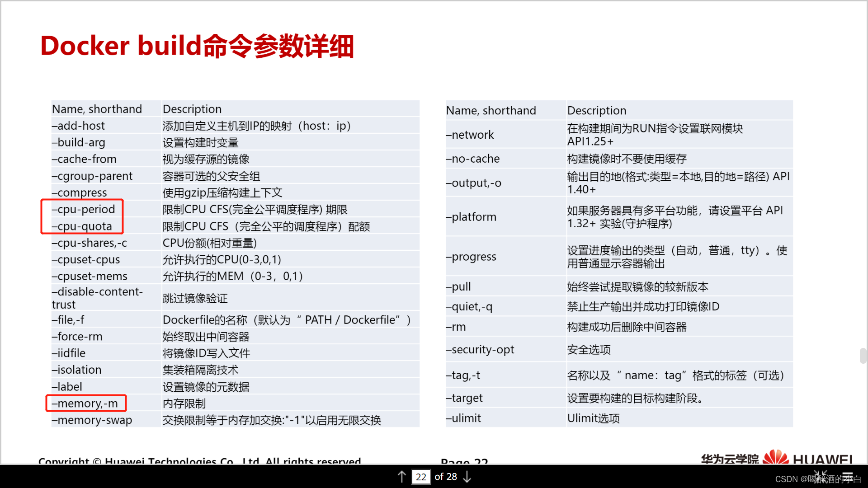This screenshot has height=488, width=868.
Task: Click the '–cpu-period' cell
Action: (106, 209)
